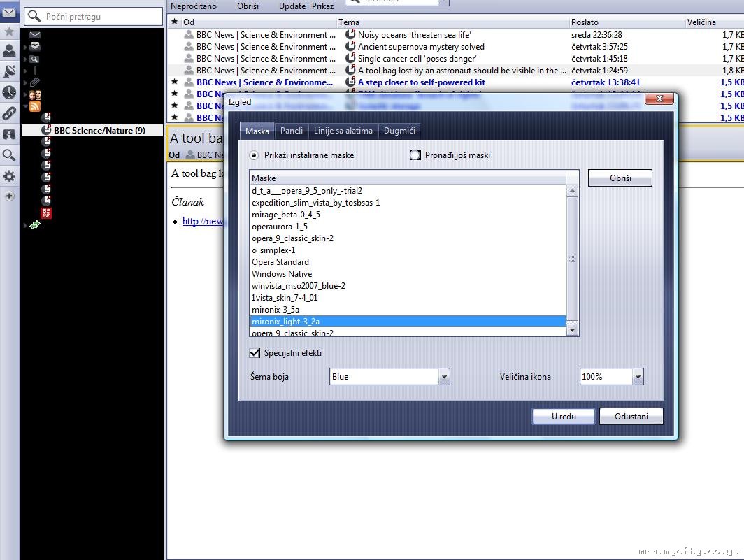Click feed icon beside 'Noisy oceans' message
744x560 pixels.
[350, 34]
